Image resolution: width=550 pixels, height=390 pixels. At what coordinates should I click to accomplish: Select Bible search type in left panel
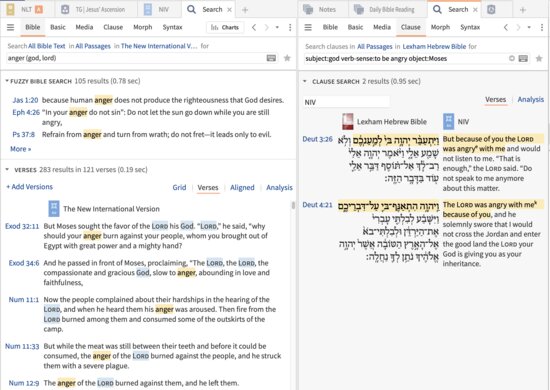coord(33,27)
